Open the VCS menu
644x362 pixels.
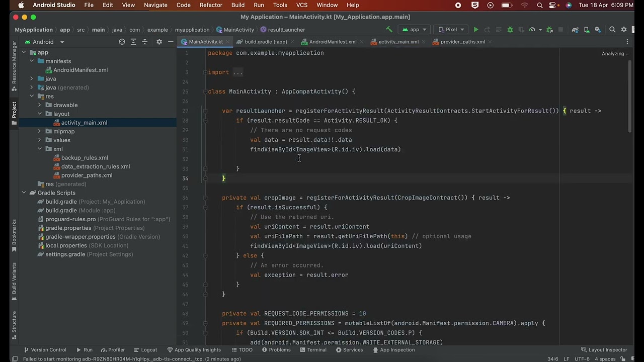point(302,5)
